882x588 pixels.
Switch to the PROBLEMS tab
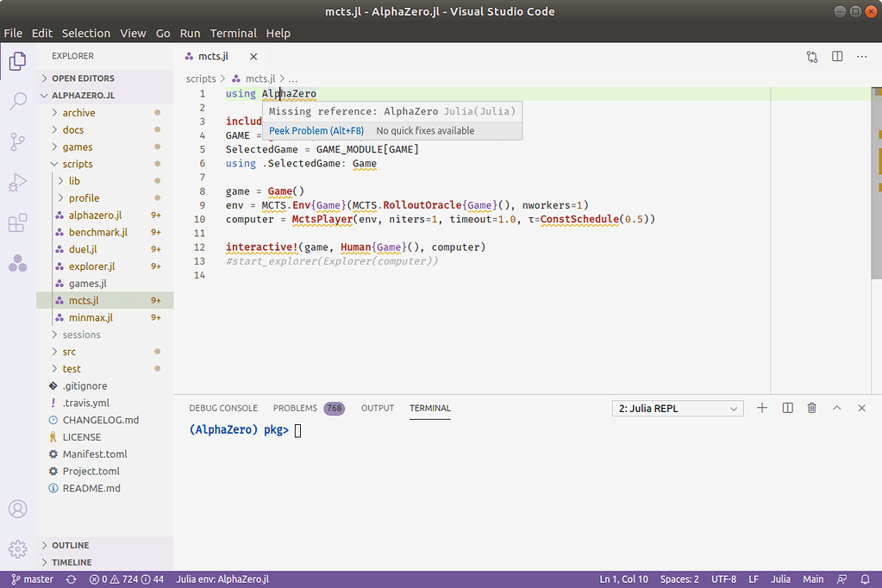click(295, 408)
